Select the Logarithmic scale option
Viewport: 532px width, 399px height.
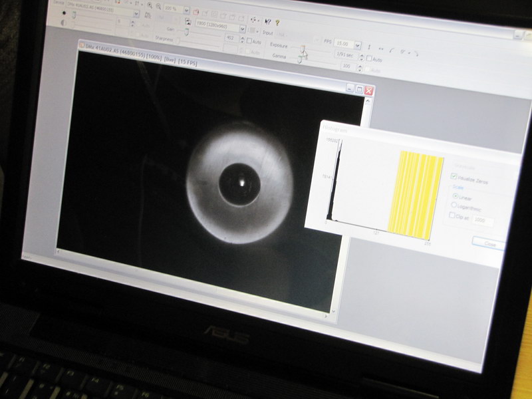pyautogui.click(x=454, y=205)
